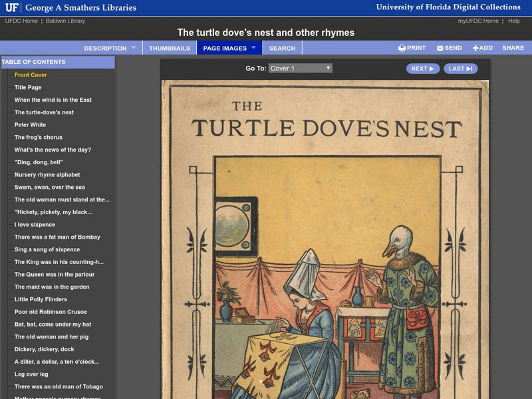Screen dimensions: 532x399
Task: Go to next page with NEXT button
Action: [x=422, y=68]
